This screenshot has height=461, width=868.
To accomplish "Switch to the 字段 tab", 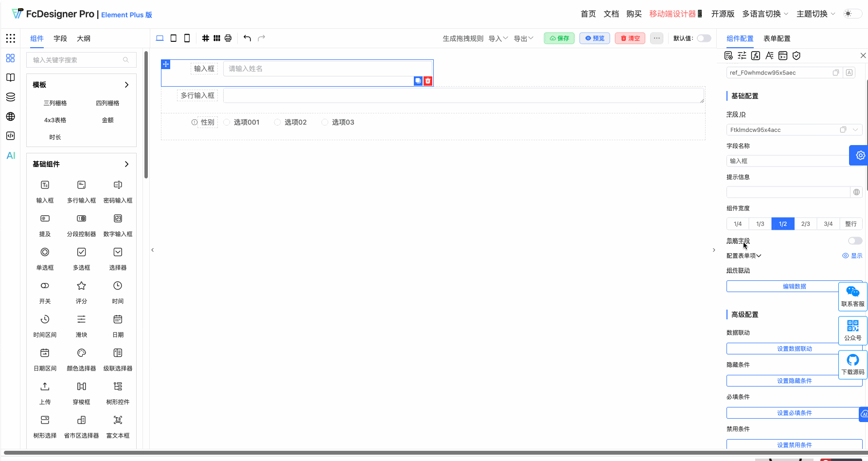I will click(60, 38).
